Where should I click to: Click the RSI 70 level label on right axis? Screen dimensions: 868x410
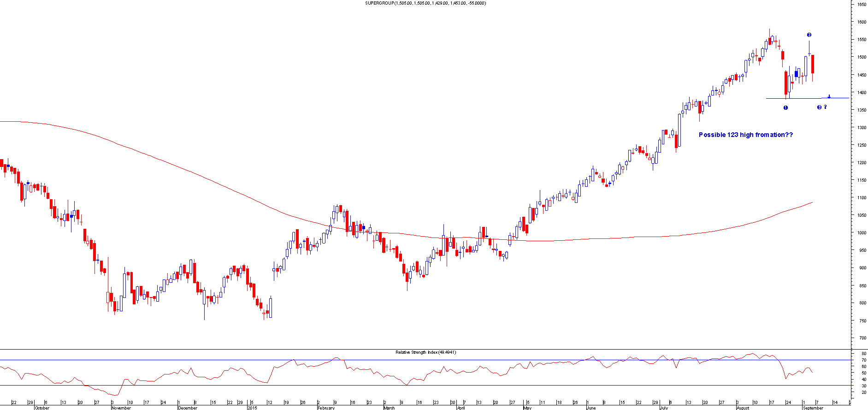[x=863, y=360]
